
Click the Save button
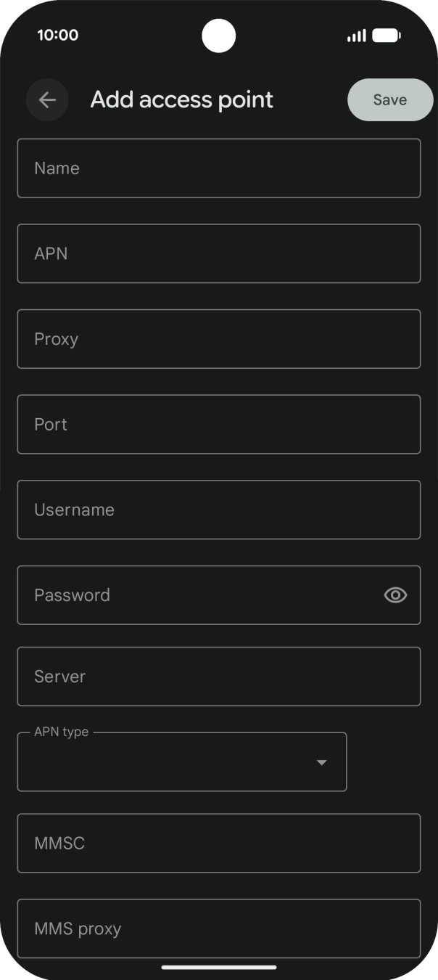click(389, 99)
